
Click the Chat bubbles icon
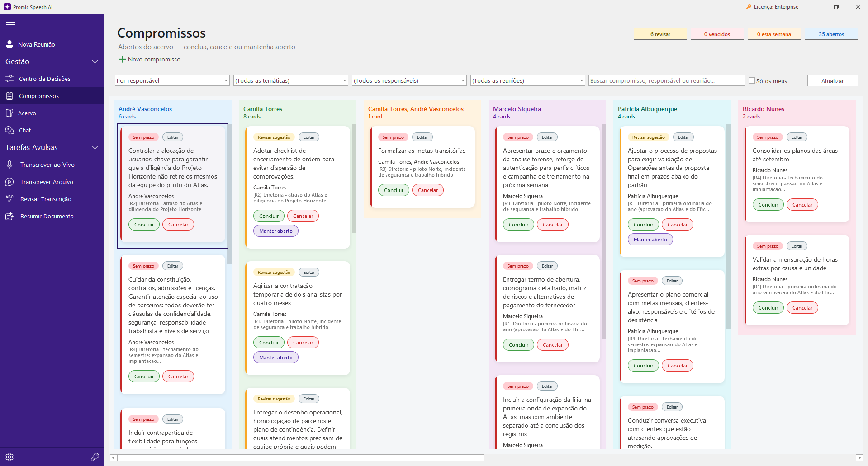click(9, 130)
